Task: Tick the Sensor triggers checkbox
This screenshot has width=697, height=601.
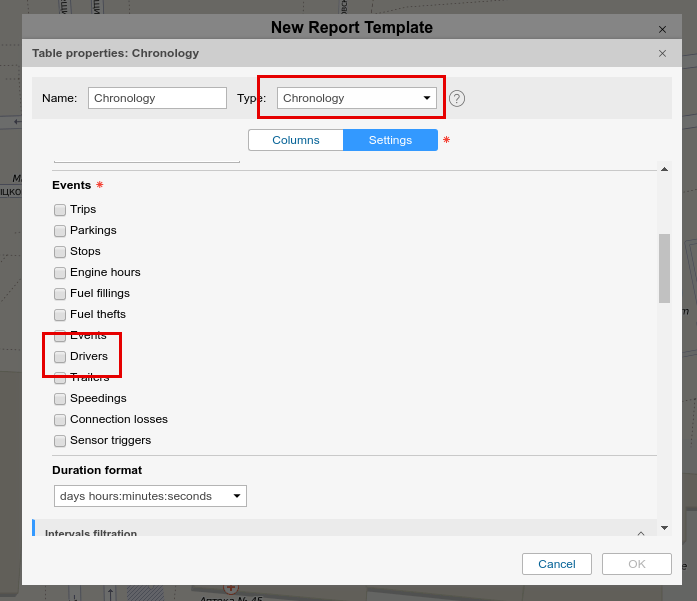Action: 60,441
